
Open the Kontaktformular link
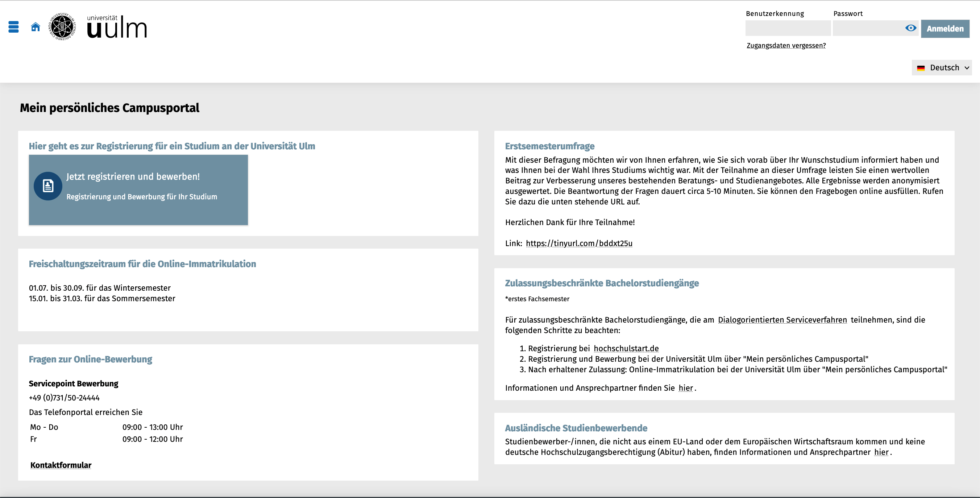coord(61,465)
